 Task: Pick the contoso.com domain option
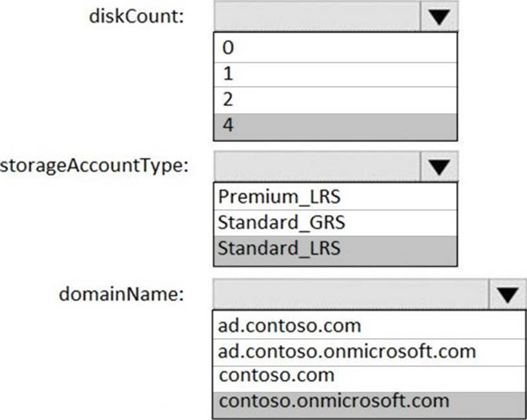click(x=368, y=375)
